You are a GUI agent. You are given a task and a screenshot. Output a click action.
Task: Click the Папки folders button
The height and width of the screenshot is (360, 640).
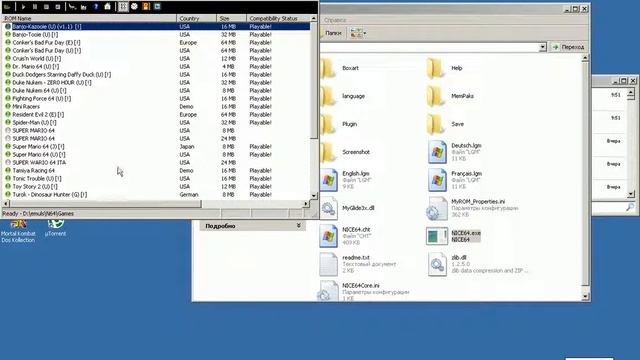(x=331, y=33)
